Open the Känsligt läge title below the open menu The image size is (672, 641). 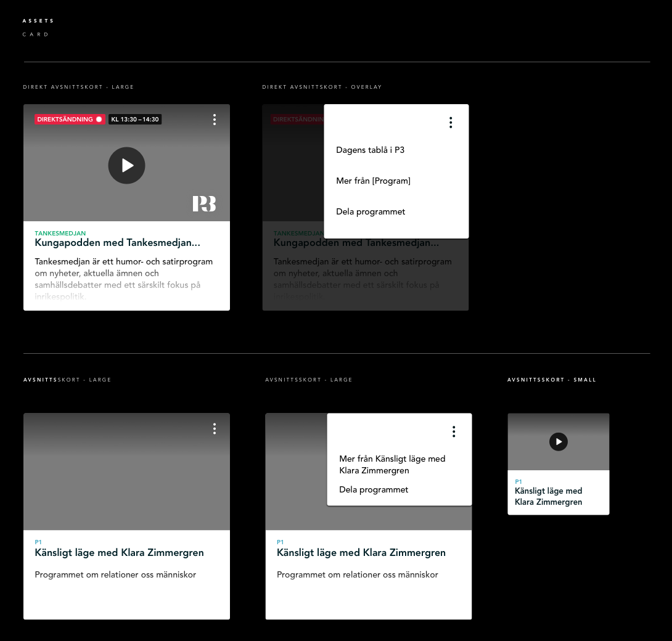pos(361,553)
